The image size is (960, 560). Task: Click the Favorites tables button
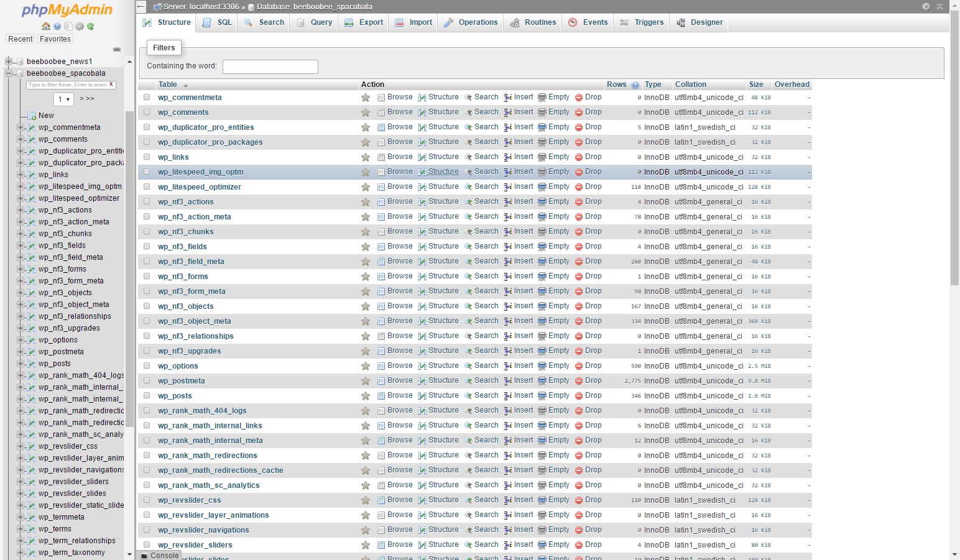[55, 39]
